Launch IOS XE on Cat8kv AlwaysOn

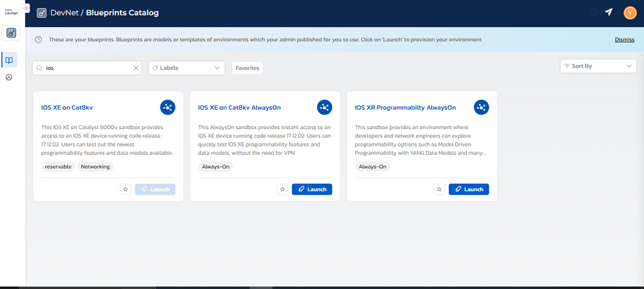(312, 189)
